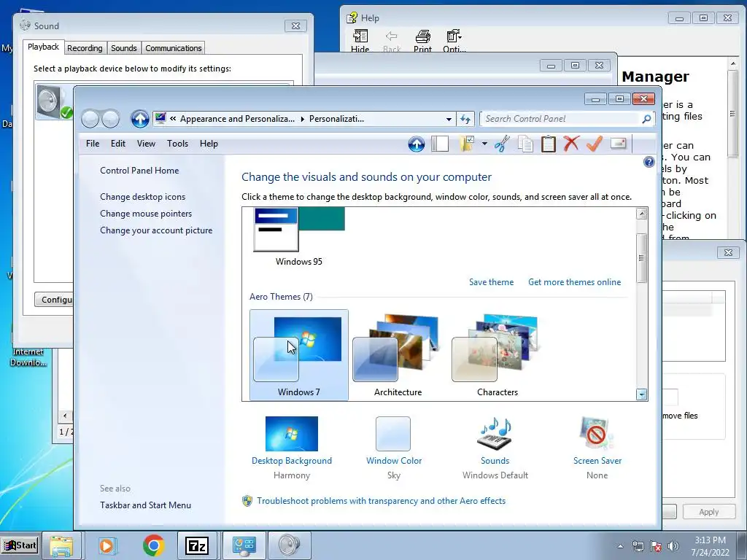Viewport: 747px width, 560px height.
Task: Click the envelope mail icon in toolbar
Action: click(x=618, y=144)
